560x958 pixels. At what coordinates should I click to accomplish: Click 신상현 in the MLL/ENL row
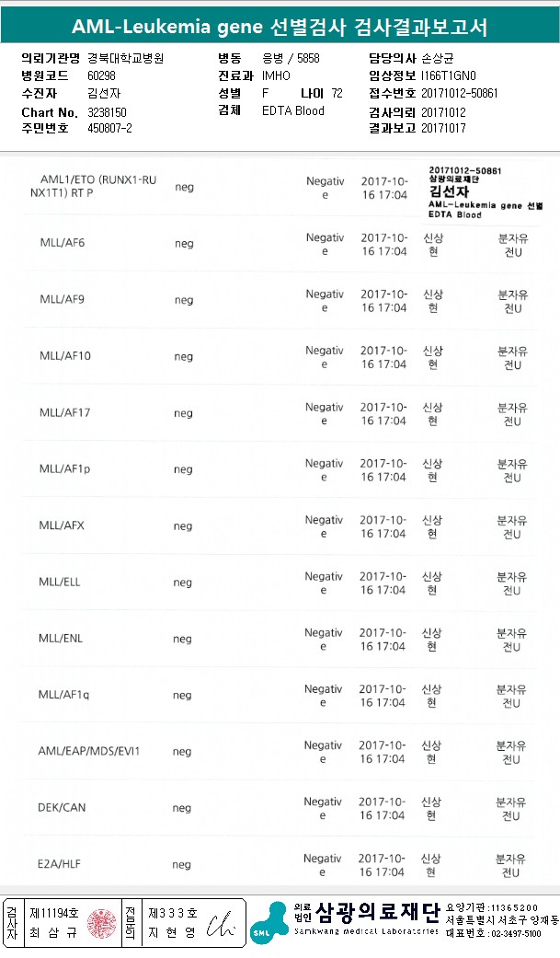click(431, 640)
